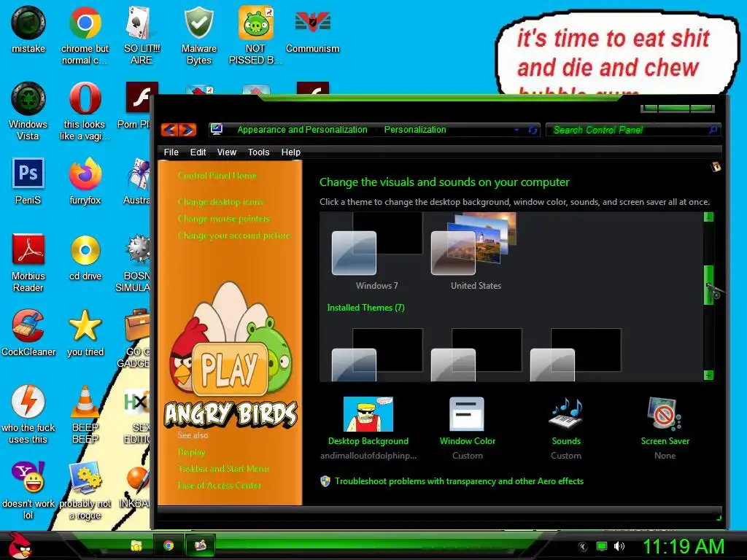
Task: Click the help icon in Personalization window
Action: [x=716, y=167]
